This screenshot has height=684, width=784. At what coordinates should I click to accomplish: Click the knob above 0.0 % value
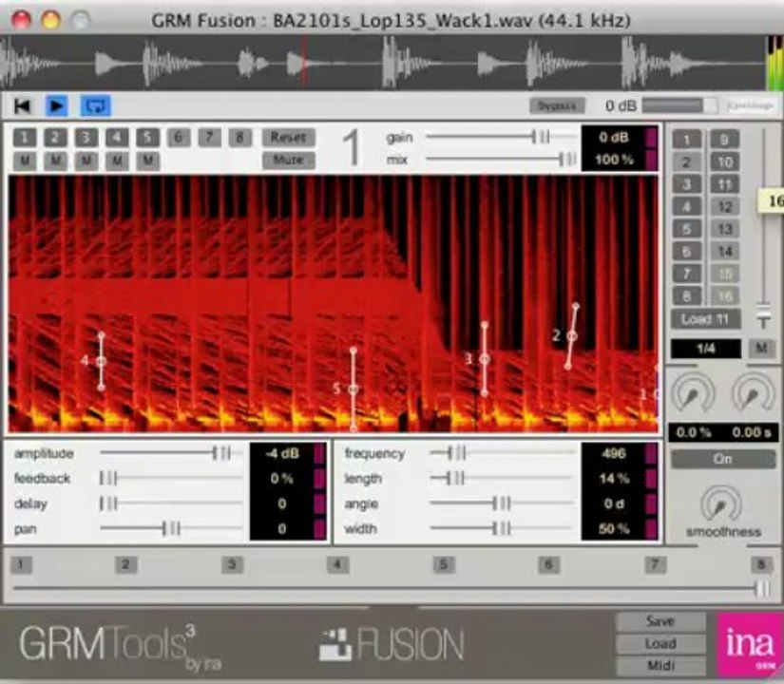click(694, 393)
